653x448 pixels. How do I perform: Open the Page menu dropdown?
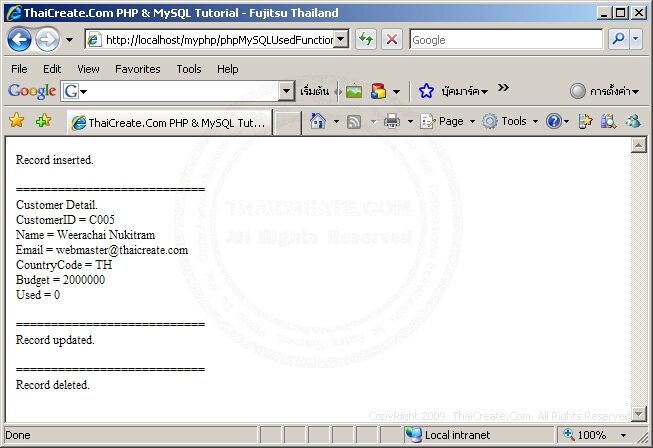[x=448, y=122]
